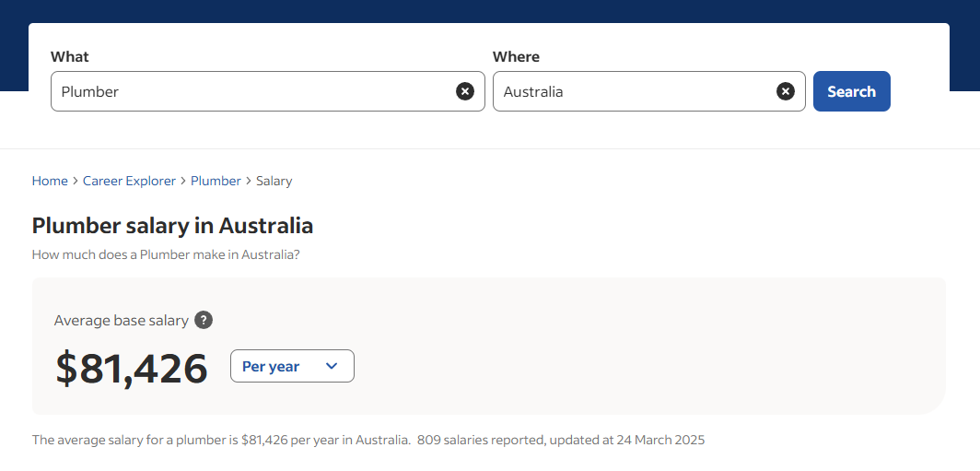Open Career Explorer breadcrumb link
Viewport: 980px width, 471px height.
(x=129, y=181)
